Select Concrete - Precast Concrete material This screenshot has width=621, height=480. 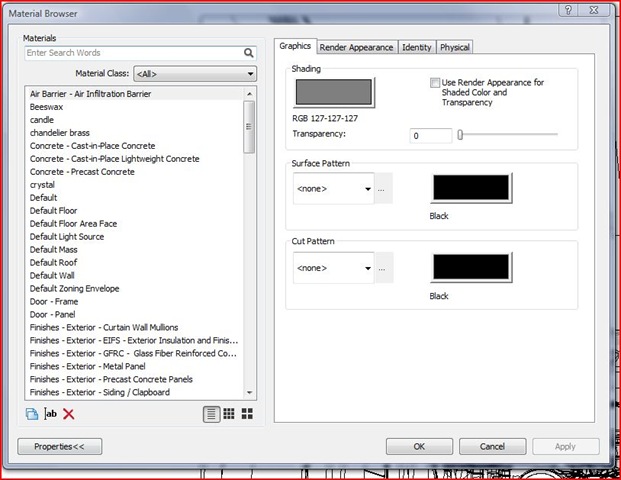click(x=135, y=172)
